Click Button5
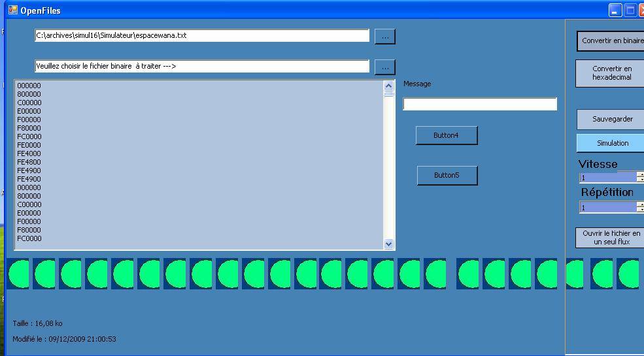This screenshot has width=644, height=356. coord(447,176)
